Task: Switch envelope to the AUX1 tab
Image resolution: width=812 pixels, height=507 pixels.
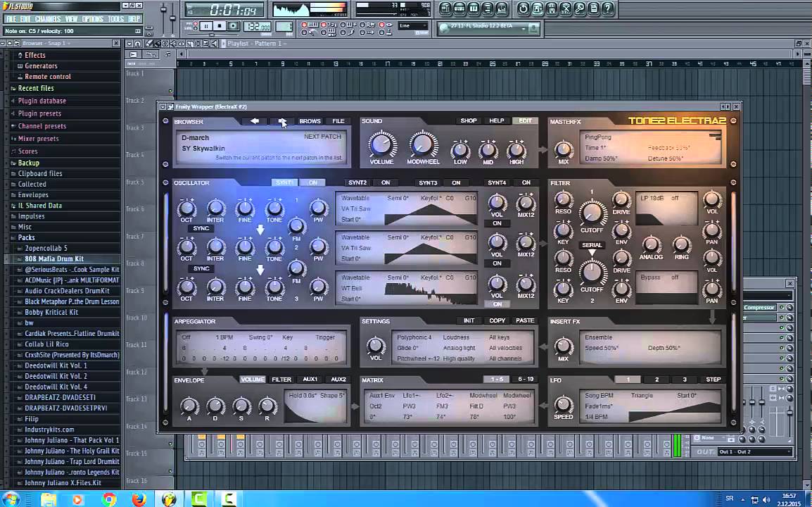Action: coord(310,380)
